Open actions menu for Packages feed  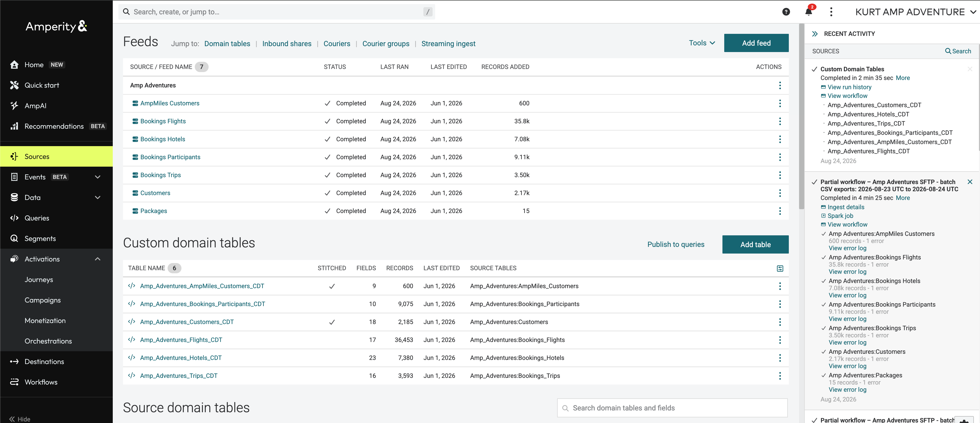pos(780,211)
